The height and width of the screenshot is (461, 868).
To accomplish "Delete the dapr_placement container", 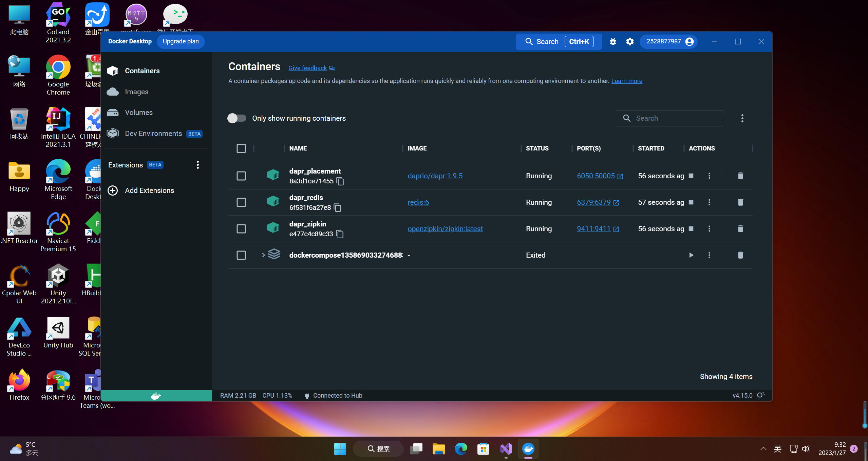I will point(740,176).
